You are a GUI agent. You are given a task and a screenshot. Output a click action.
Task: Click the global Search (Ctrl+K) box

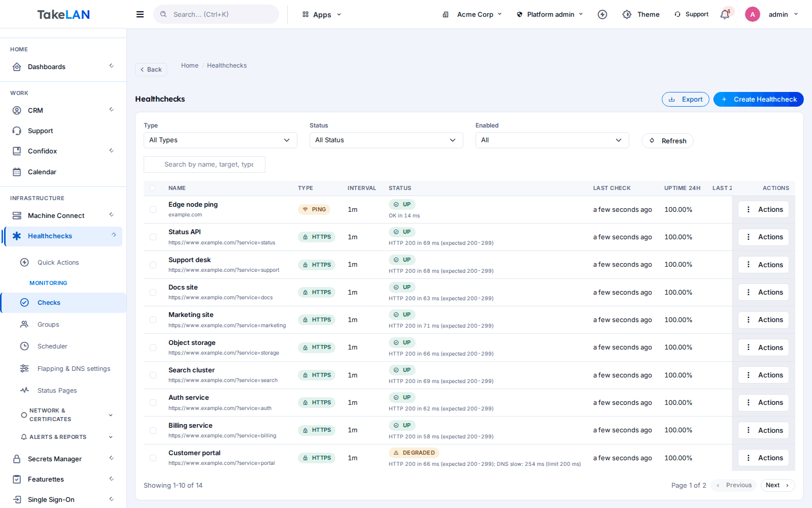click(216, 14)
